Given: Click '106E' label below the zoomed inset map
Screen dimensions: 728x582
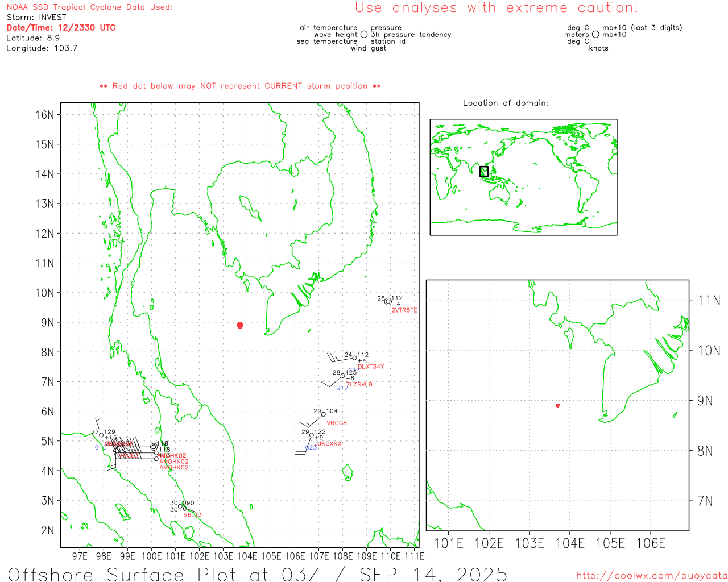Looking at the screenshot, I should 651,543.
